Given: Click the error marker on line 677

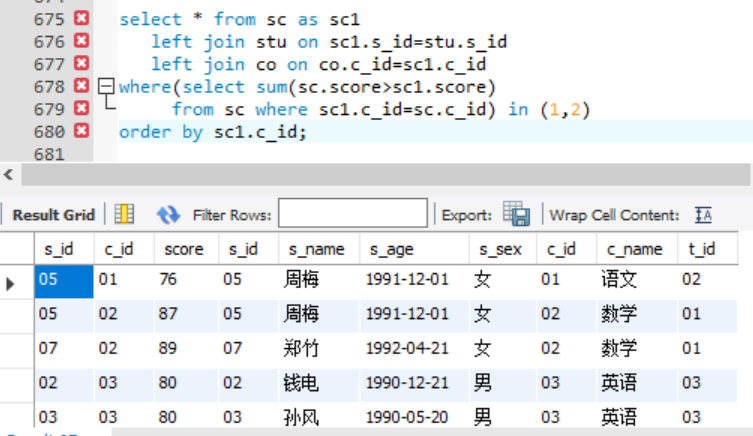Looking at the screenshot, I should (81, 64).
